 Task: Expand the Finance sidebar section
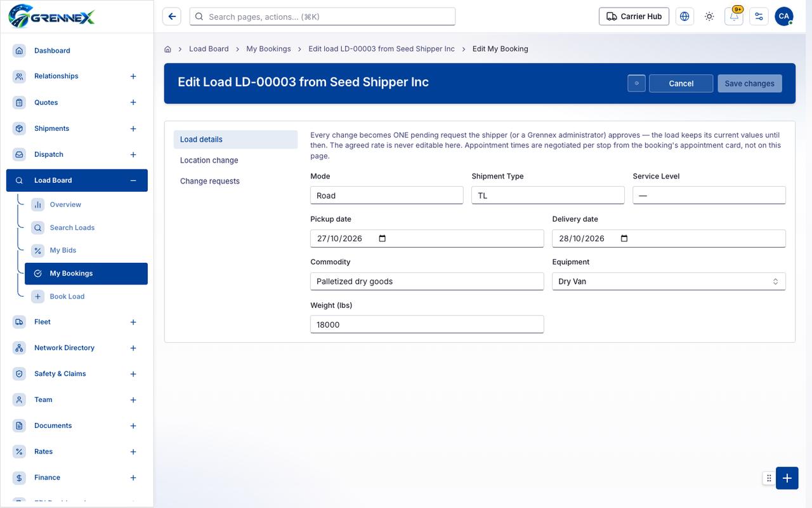(133, 478)
